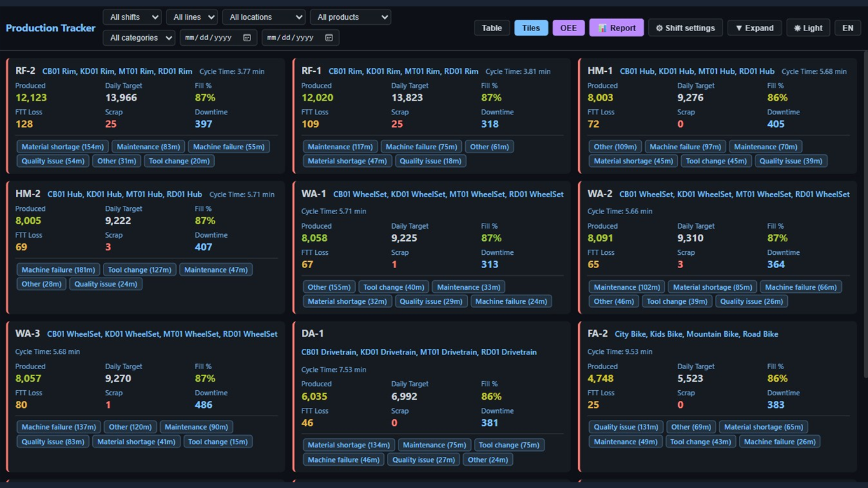The image size is (868, 488).
Task: Open the Report view with chart icon
Action: pos(616,28)
